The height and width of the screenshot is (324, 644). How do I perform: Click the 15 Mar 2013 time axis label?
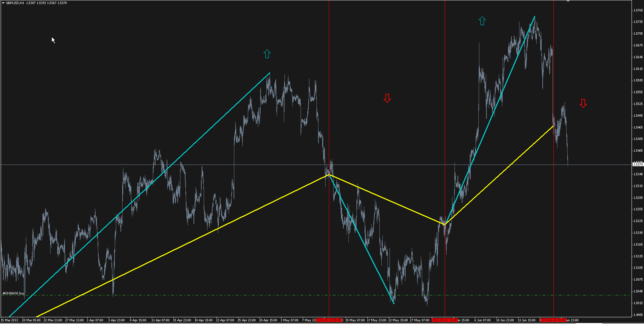click(x=9, y=320)
